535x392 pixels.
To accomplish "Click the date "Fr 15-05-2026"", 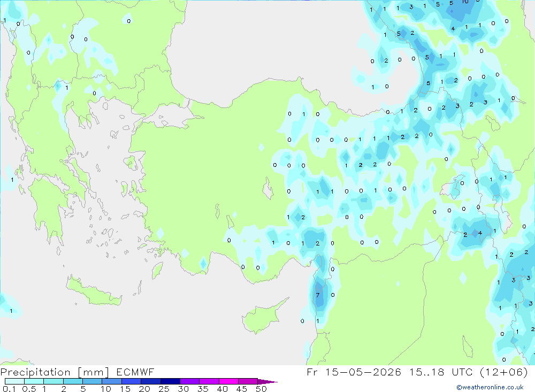I will click(x=354, y=372).
